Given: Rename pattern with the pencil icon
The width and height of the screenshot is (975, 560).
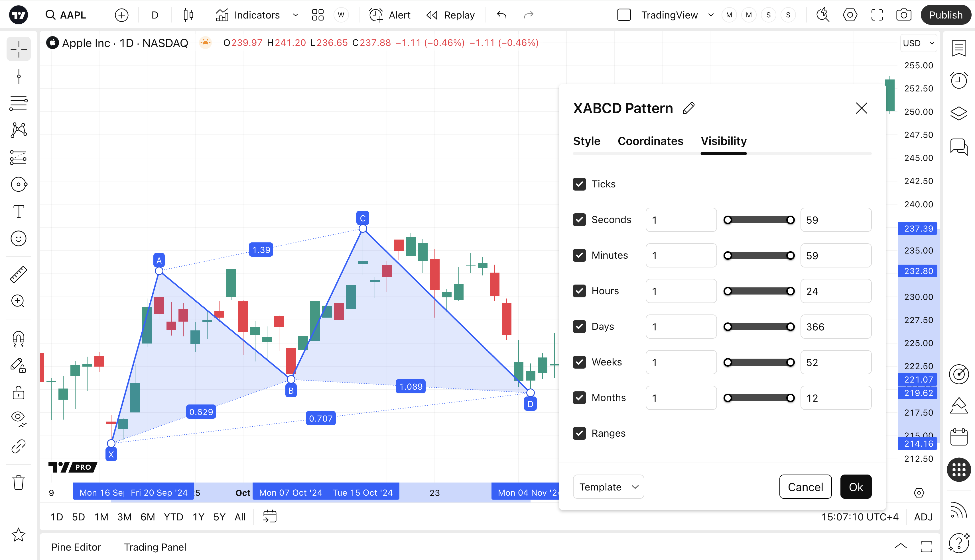Looking at the screenshot, I should 688,108.
